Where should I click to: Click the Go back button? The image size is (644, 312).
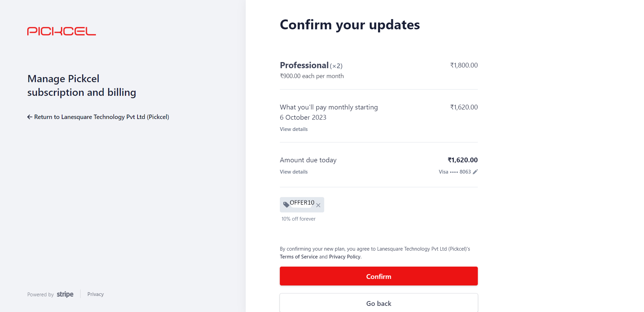point(378,303)
